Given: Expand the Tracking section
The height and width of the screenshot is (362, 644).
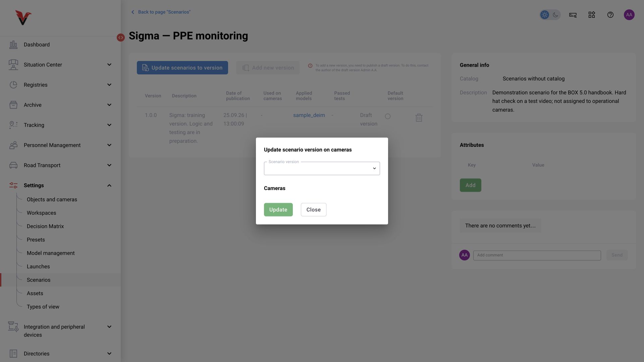Looking at the screenshot, I should [109, 125].
